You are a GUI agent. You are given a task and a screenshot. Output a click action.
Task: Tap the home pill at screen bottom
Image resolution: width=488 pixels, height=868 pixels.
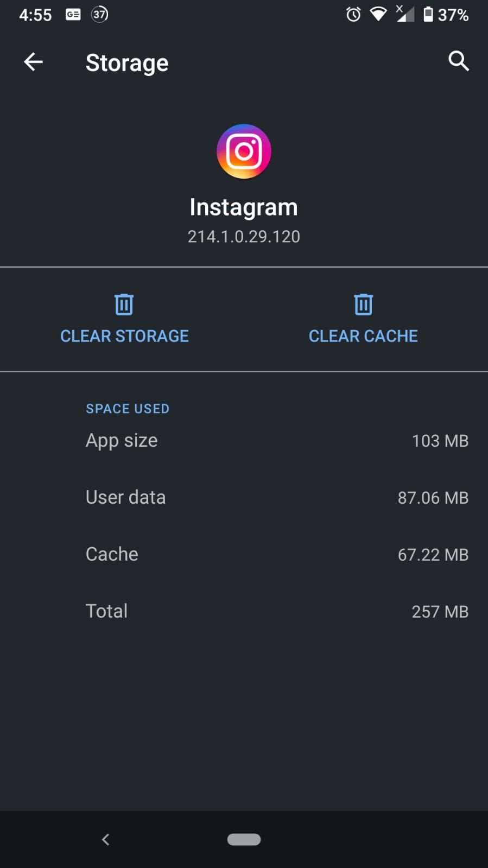pyautogui.click(x=244, y=839)
